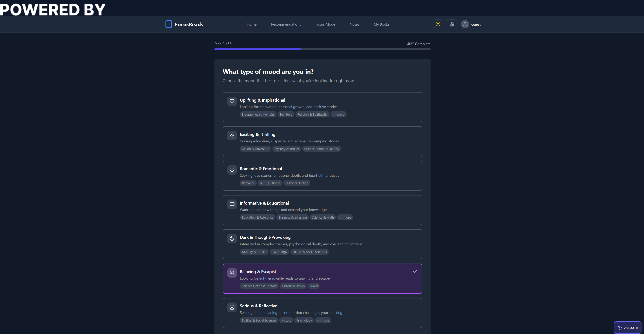Navigate to Notes section
Screen dimensions: 644x334
(x=354, y=24)
